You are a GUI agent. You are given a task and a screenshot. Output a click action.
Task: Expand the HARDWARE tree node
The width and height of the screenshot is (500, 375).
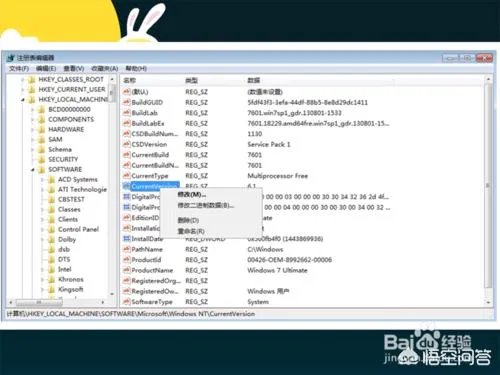click(x=33, y=130)
